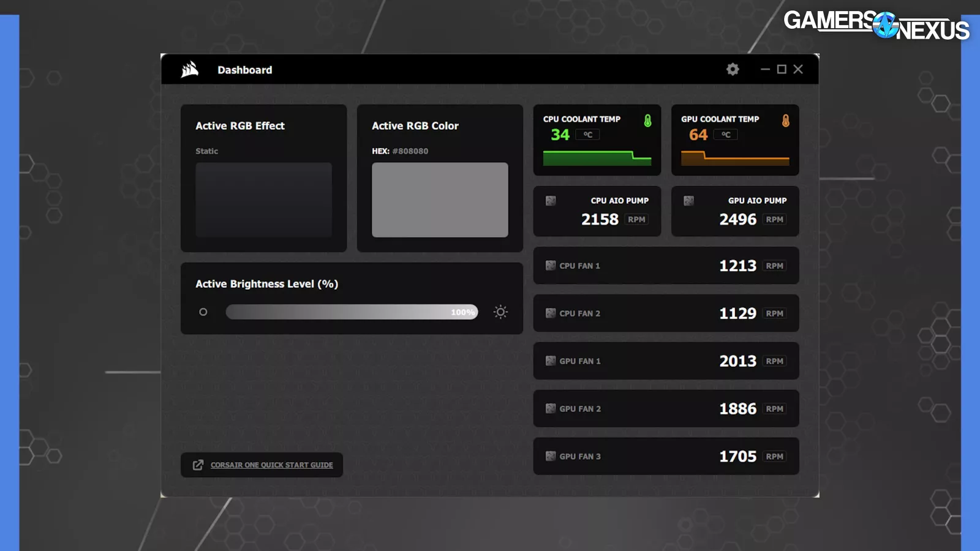Image resolution: width=980 pixels, height=551 pixels.
Task: Maximize the Dashboard window
Action: tap(782, 69)
